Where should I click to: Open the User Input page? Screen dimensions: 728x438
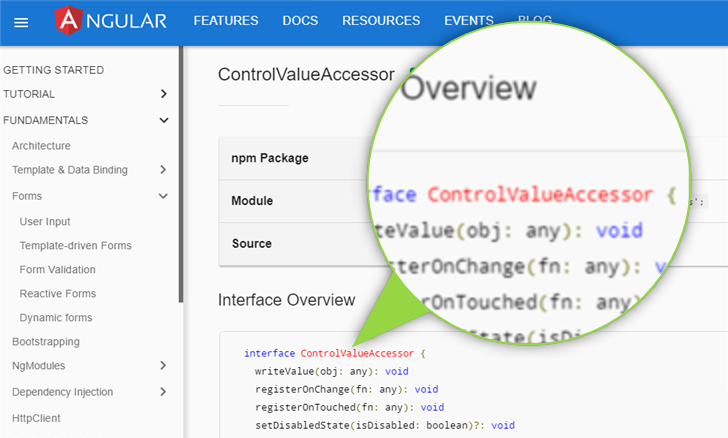point(45,222)
